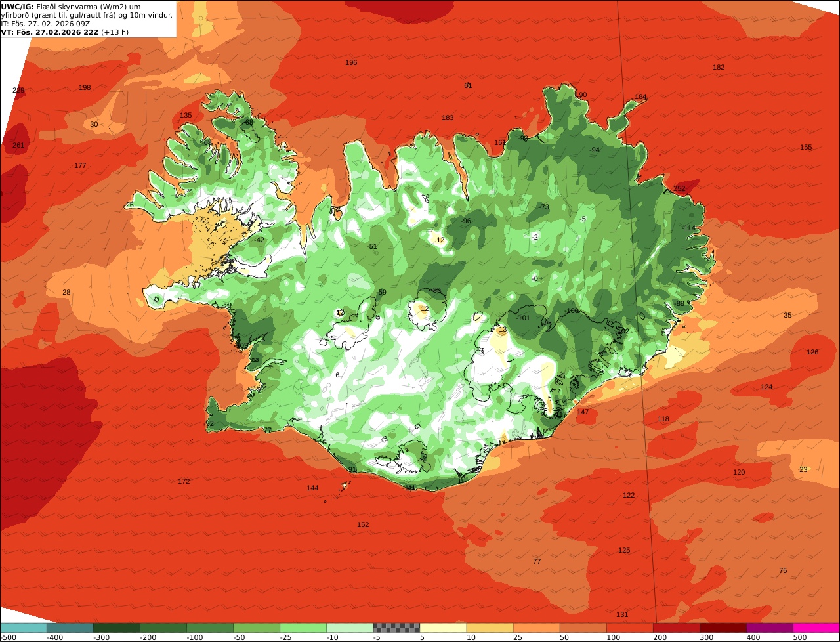Click the map value 61 north of Iceland
The image size is (840, 642).
(468, 85)
